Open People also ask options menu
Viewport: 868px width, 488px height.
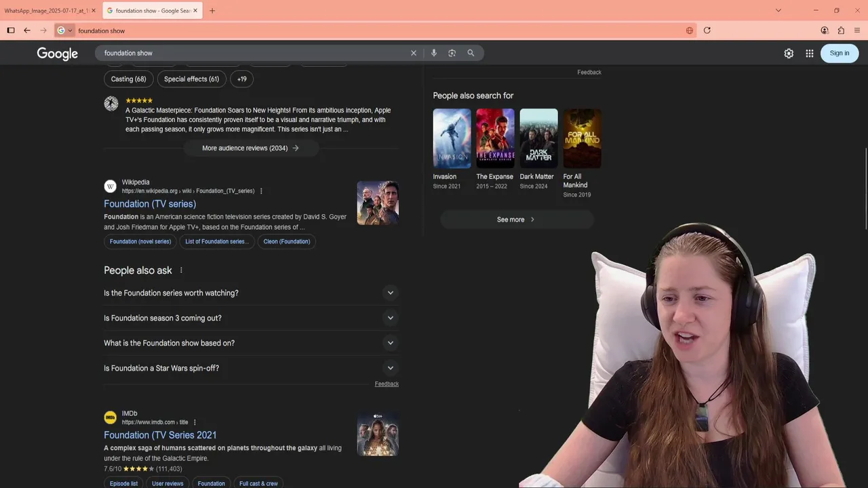point(181,270)
